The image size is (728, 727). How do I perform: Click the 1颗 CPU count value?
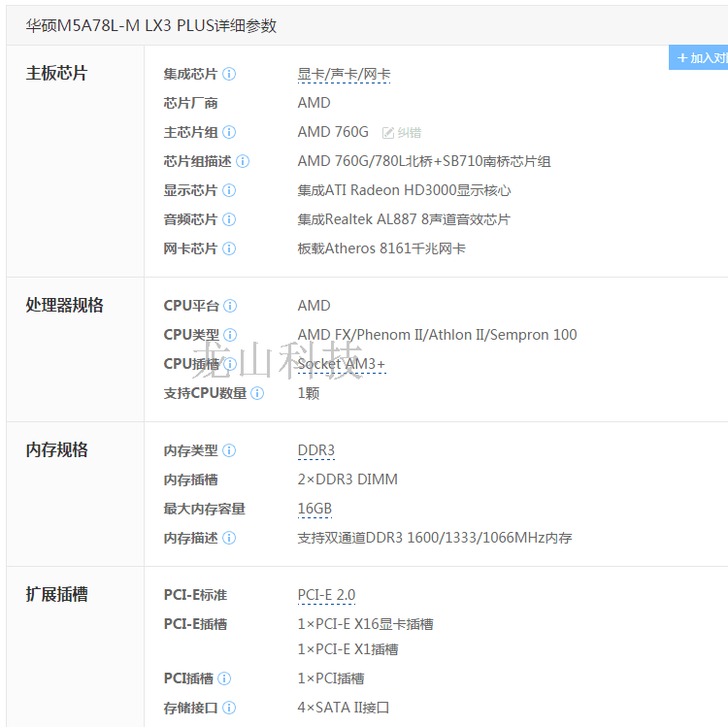[x=309, y=393]
